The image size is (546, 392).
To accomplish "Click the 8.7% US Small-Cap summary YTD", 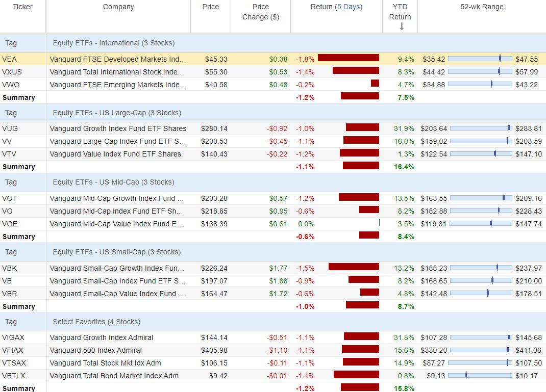I will point(406,306).
